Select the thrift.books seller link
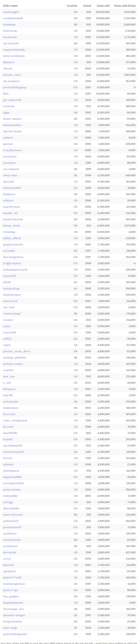Viewport: 139px width, 644px height. (x=10, y=31)
